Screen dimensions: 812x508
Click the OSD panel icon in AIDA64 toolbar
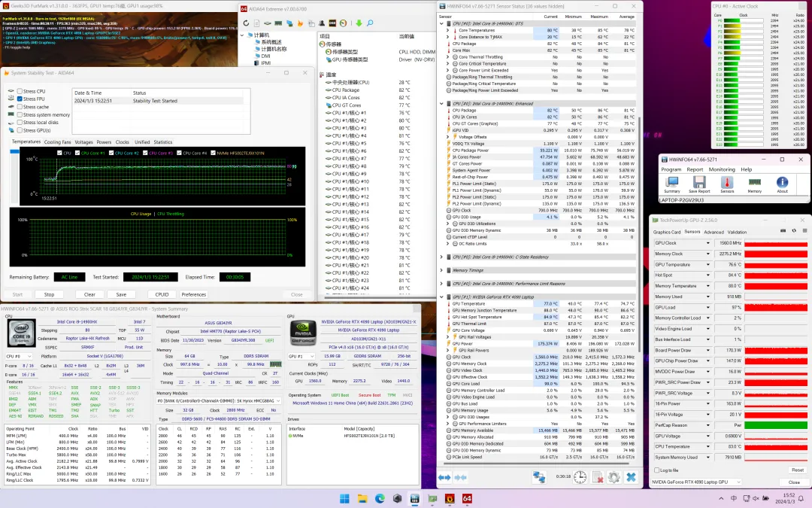coord(332,23)
